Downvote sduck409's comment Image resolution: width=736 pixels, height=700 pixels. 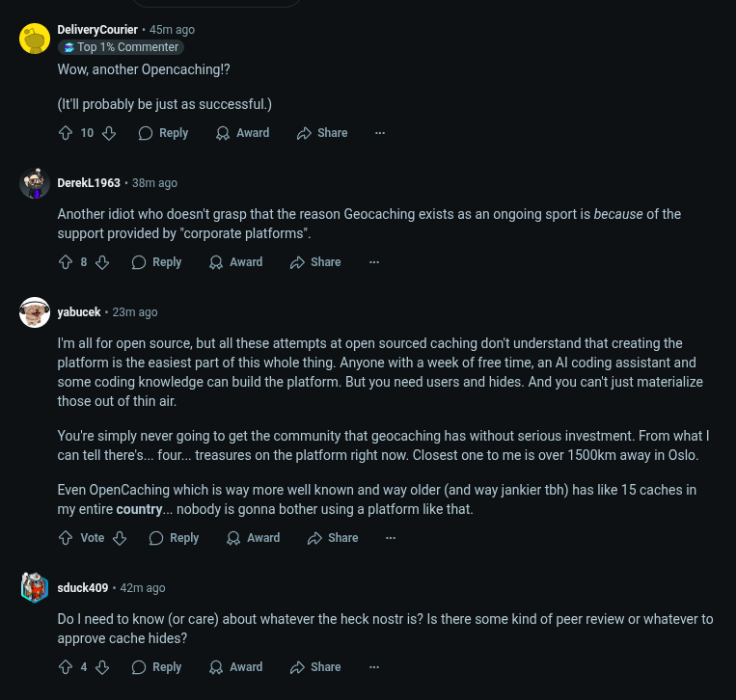pos(102,667)
